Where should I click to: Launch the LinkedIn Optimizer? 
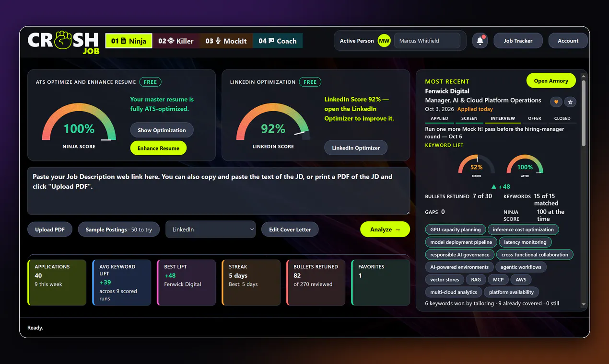coord(356,148)
